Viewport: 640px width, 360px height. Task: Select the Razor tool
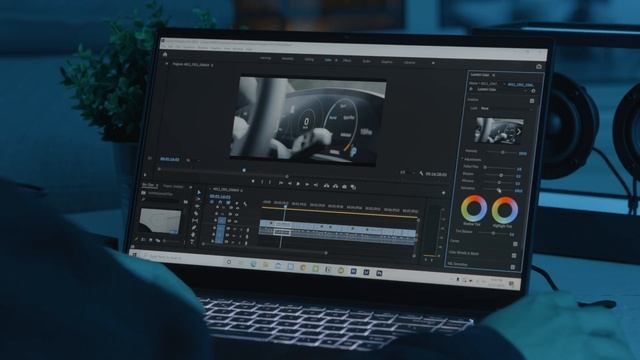[x=197, y=213]
